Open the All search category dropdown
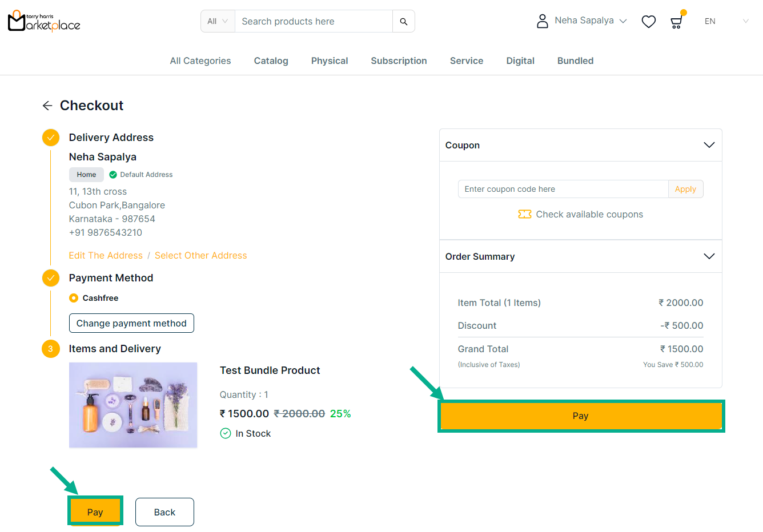 [x=218, y=22]
